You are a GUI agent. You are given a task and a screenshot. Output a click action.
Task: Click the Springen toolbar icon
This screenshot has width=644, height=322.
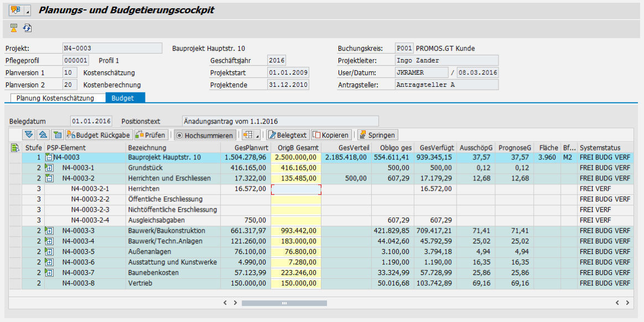379,134
